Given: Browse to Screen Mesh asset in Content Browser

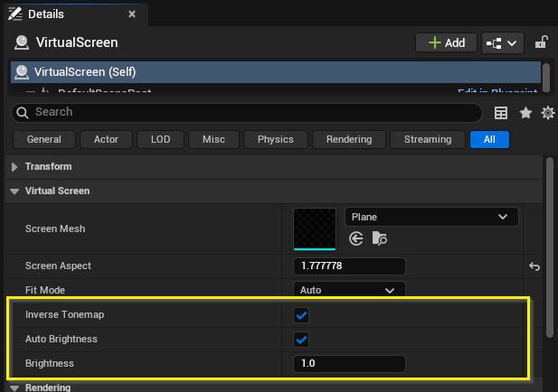Looking at the screenshot, I should pyautogui.click(x=379, y=238).
